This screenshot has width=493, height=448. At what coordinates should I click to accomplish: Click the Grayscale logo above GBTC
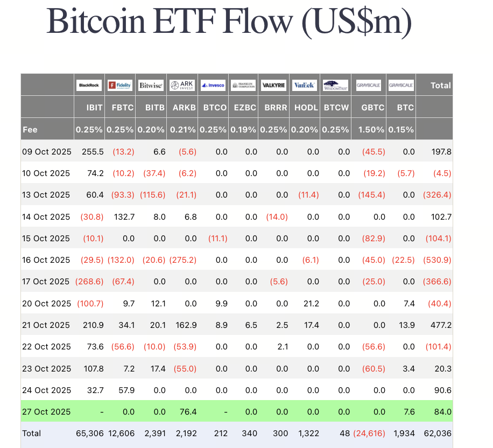(x=369, y=85)
